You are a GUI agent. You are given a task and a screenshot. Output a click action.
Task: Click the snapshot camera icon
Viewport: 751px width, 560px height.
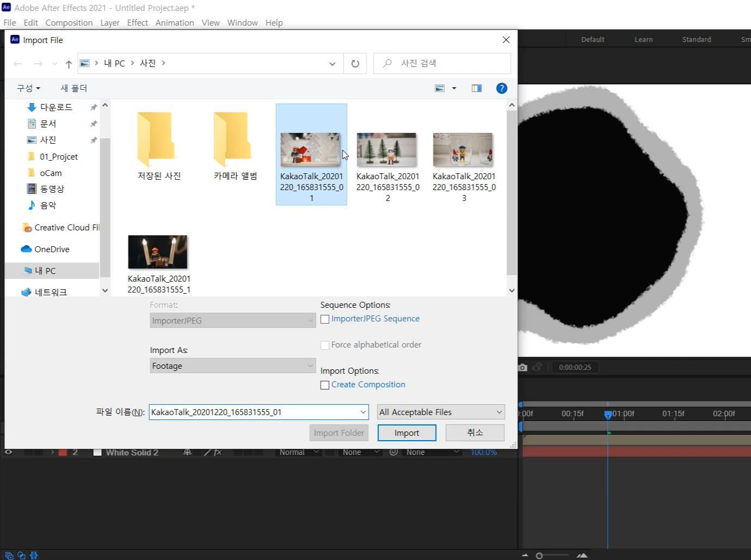point(523,367)
